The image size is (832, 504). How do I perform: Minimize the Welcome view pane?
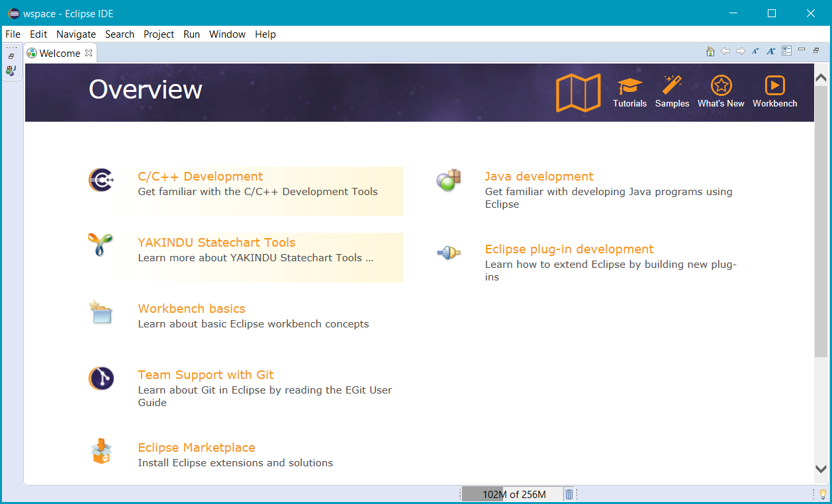(x=802, y=50)
